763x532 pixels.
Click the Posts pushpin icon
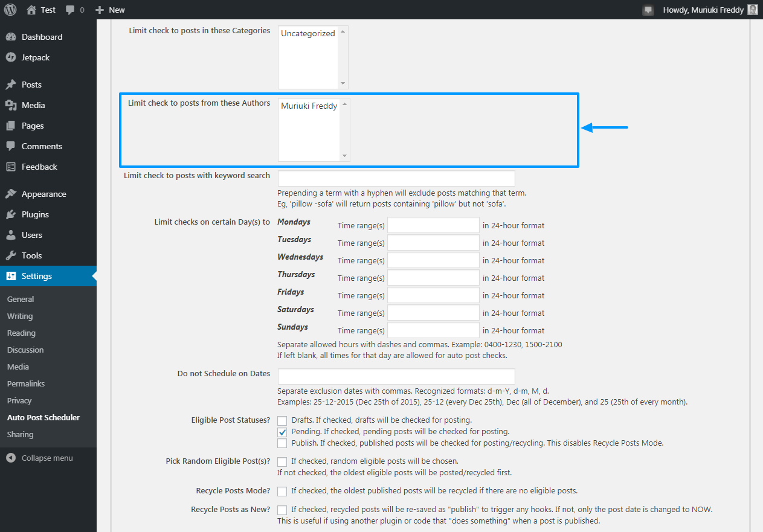click(11, 85)
